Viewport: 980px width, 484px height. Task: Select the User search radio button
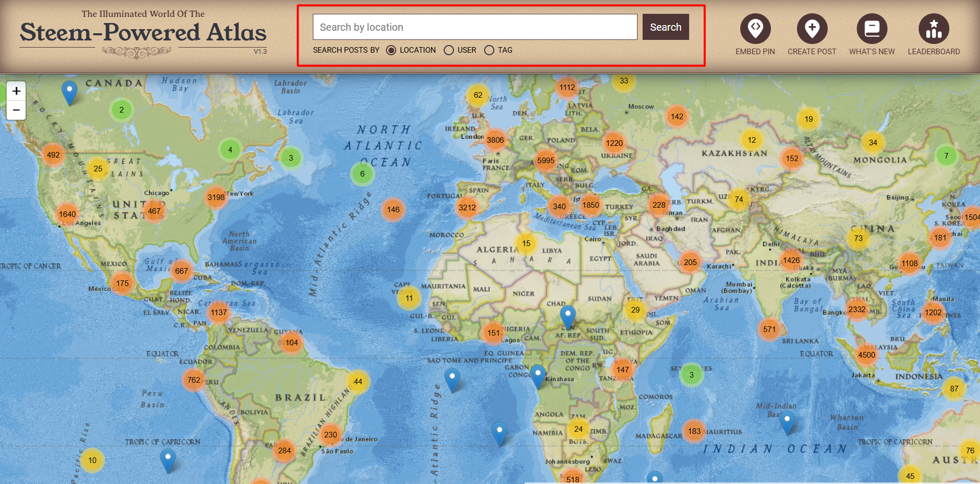click(449, 50)
